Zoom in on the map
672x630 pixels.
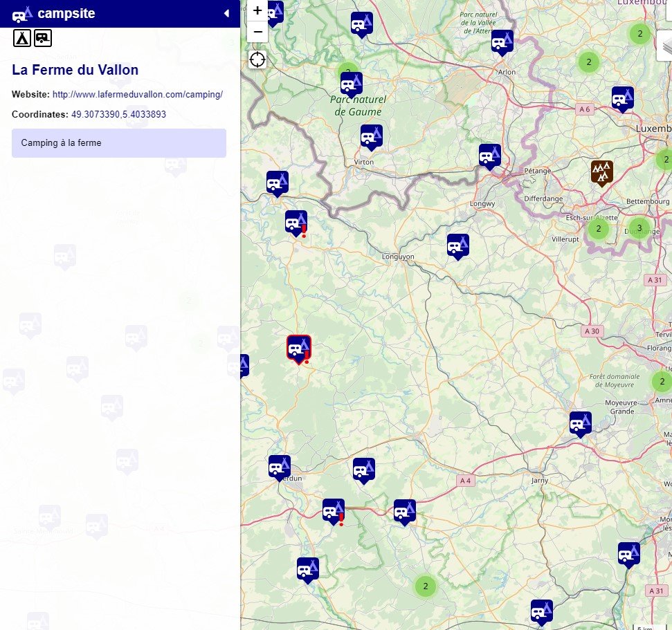point(257,10)
